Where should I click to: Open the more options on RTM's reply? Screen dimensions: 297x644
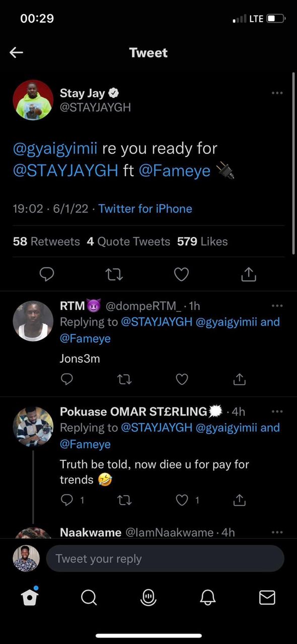(x=277, y=305)
